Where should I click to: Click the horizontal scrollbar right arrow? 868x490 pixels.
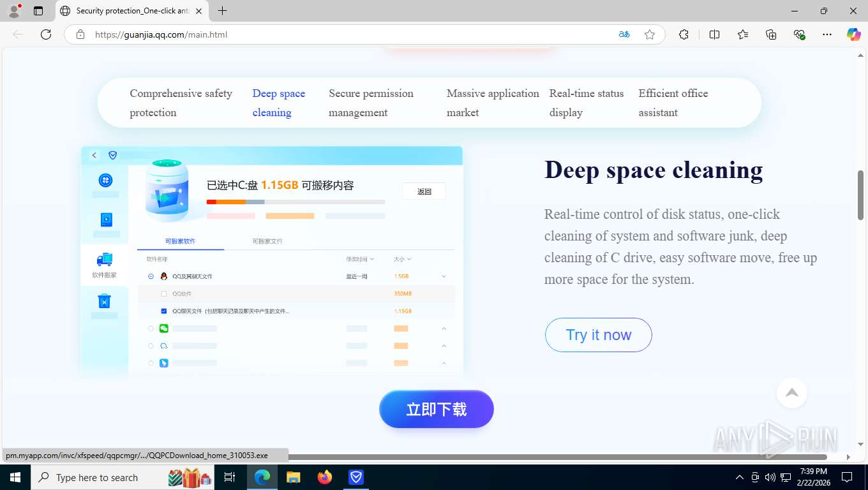(848, 457)
